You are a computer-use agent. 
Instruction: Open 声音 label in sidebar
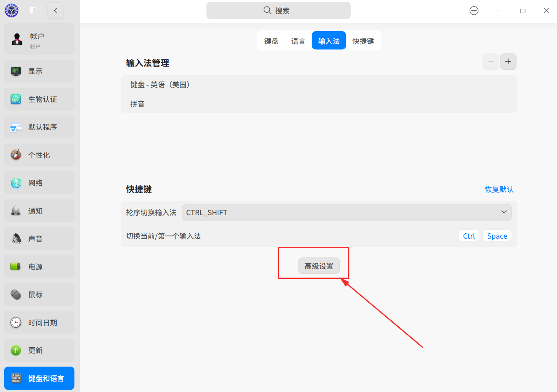(35, 239)
